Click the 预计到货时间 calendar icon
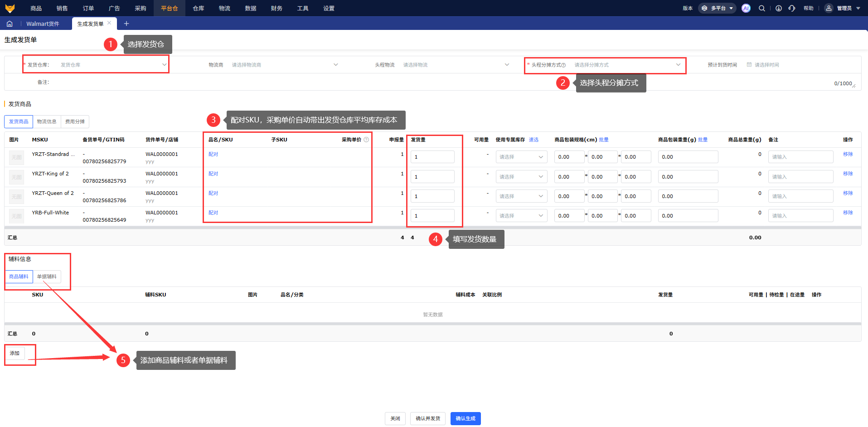This screenshot has height=427, width=868. [x=749, y=65]
